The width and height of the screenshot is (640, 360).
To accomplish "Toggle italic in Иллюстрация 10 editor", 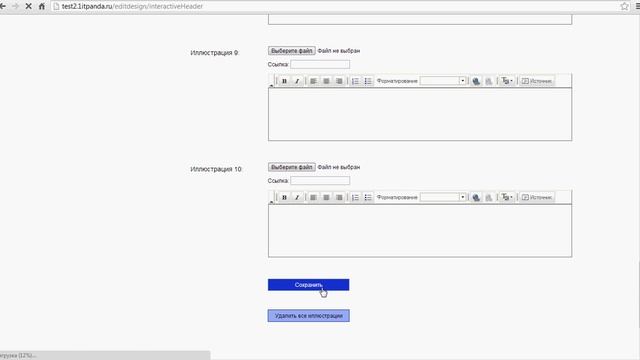I will pos(297,197).
